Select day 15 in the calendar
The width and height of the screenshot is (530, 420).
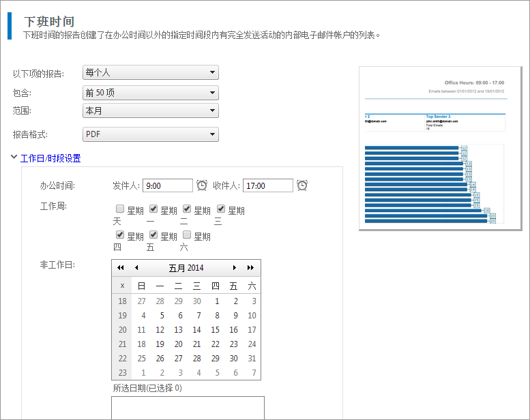pyautogui.click(x=215, y=330)
